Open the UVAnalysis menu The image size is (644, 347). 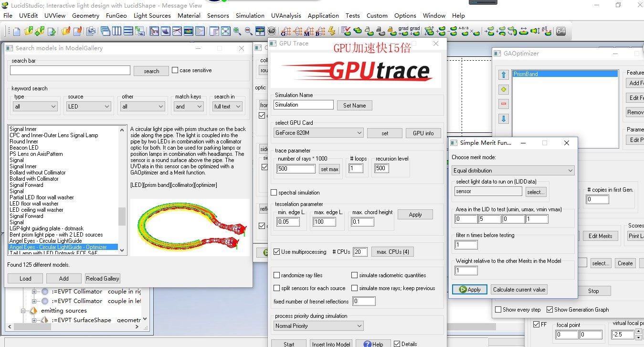[286, 16]
